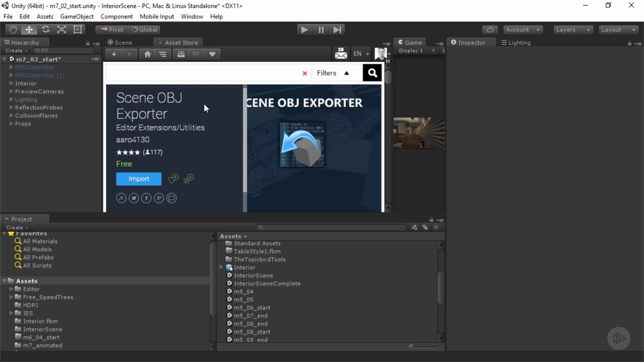Open the Cloud services icon

490,30
